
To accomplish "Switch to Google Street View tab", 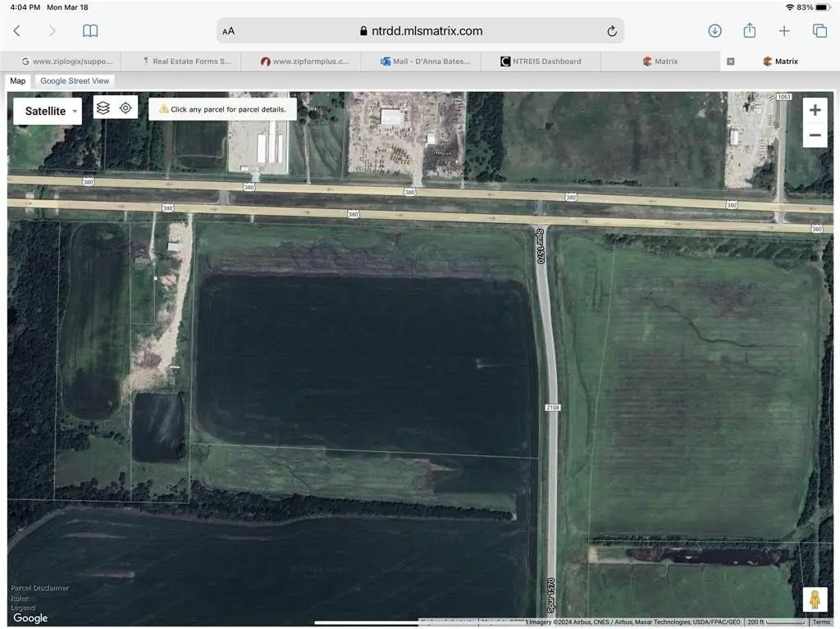I will (75, 81).
